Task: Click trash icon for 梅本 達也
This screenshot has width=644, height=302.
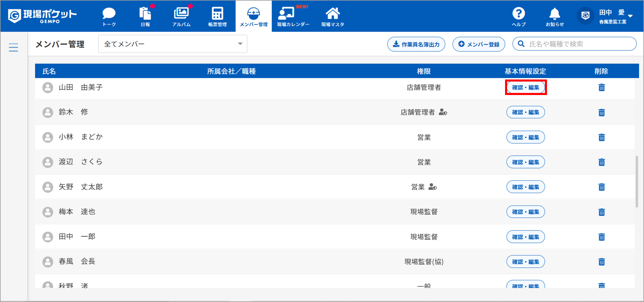Action: [x=601, y=212]
